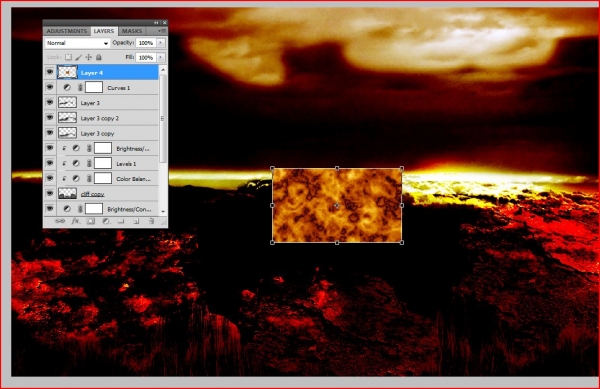Click the link layers icon at panel bottom
The width and height of the screenshot is (600, 389).
tap(60, 221)
